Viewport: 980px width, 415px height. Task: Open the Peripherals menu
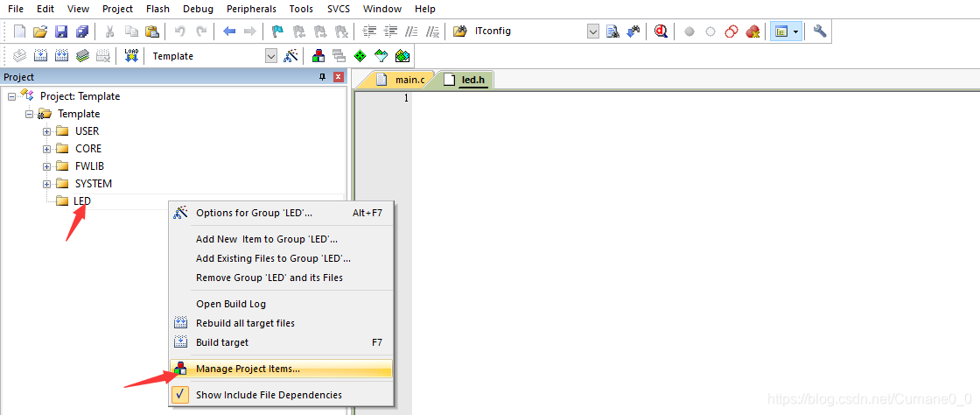point(251,9)
